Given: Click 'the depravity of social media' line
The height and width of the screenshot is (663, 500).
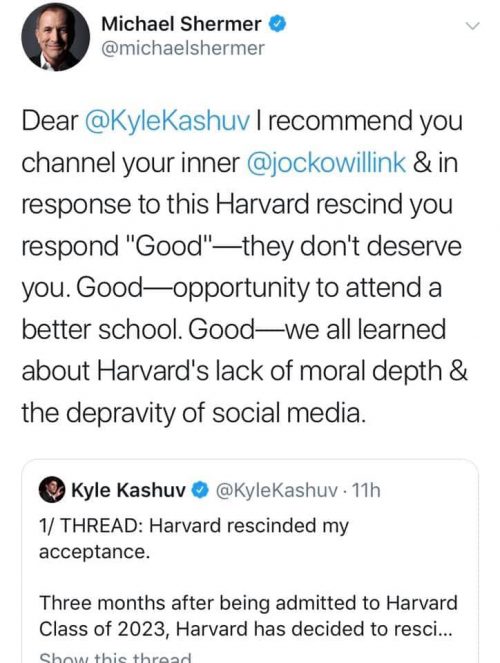Looking at the screenshot, I should point(193,413).
